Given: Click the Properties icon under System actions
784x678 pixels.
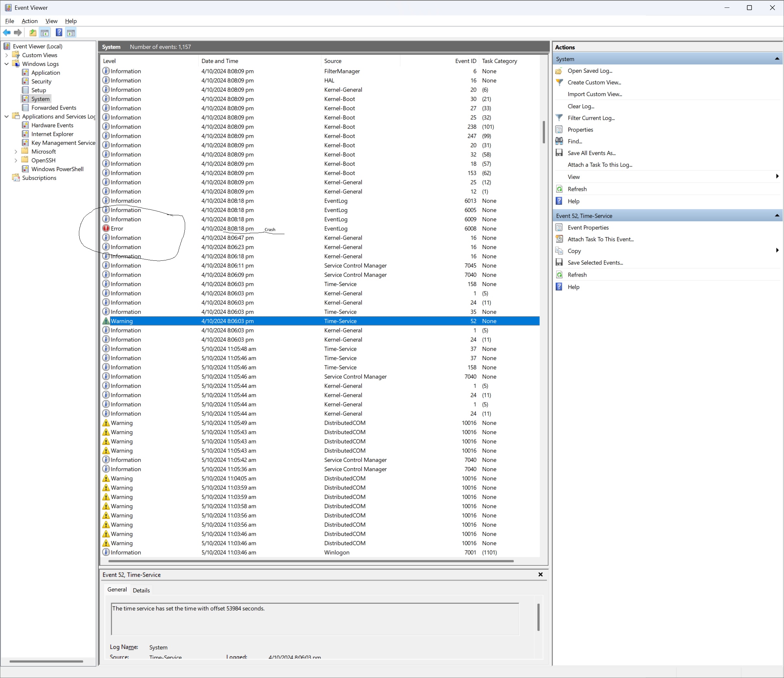Looking at the screenshot, I should point(559,130).
